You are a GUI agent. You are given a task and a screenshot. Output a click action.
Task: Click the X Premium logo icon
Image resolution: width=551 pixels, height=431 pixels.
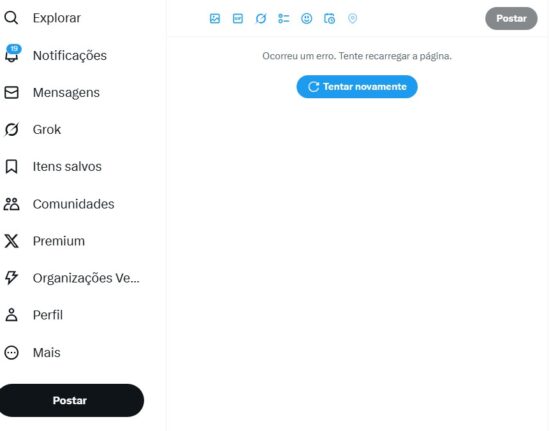point(11,241)
